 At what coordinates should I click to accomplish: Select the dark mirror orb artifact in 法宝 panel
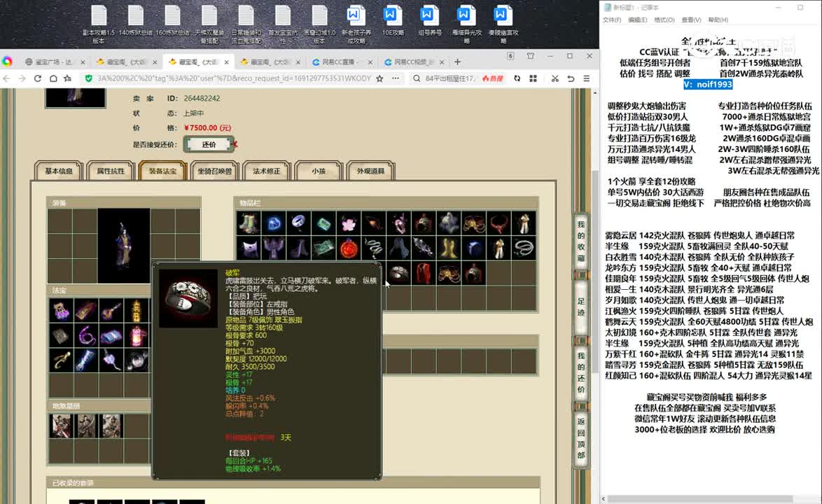[137, 360]
